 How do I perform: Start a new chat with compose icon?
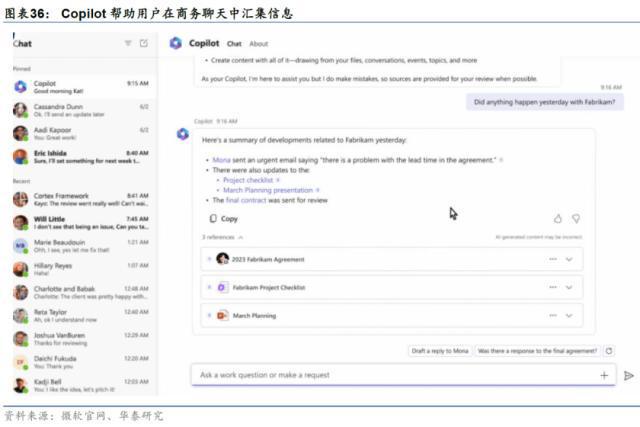[x=144, y=44]
